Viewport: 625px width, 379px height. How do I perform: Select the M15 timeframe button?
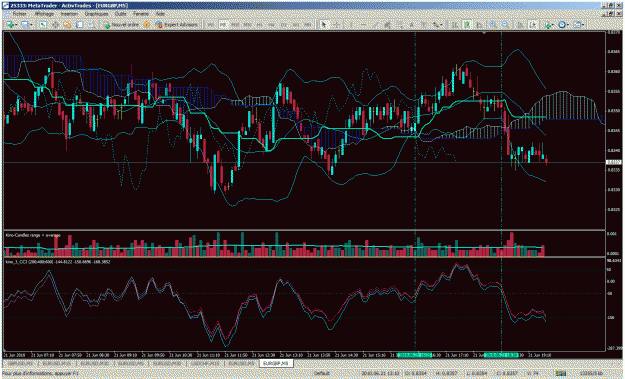[235, 25]
